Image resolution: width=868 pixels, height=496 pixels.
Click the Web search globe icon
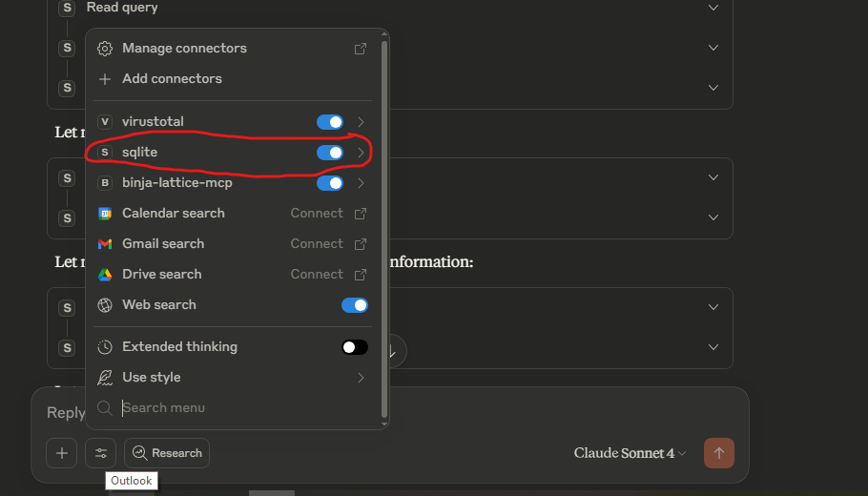pyautogui.click(x=105, y=305)
